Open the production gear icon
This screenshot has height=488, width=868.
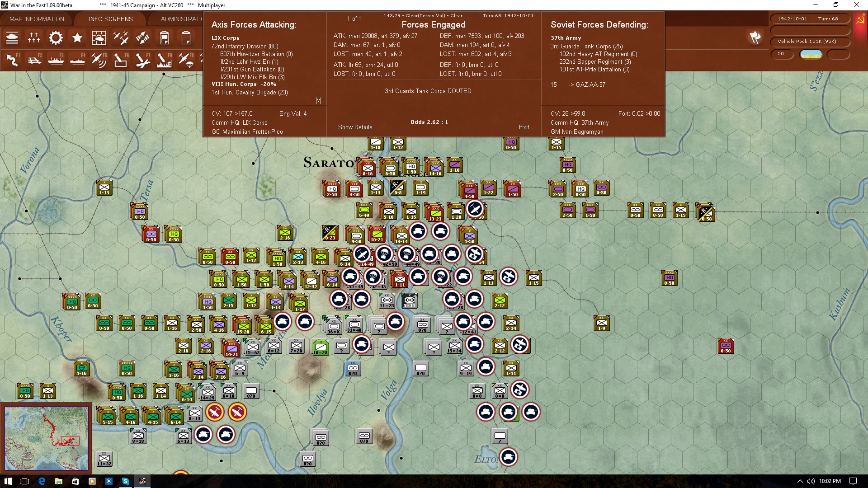click(56, 38)
